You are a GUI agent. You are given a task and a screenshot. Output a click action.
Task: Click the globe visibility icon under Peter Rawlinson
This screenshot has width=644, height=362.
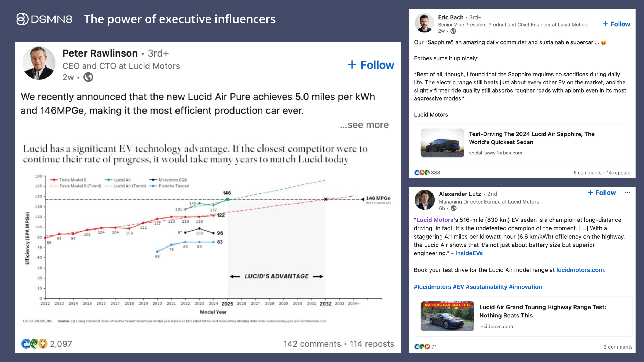tap(88, 77)
